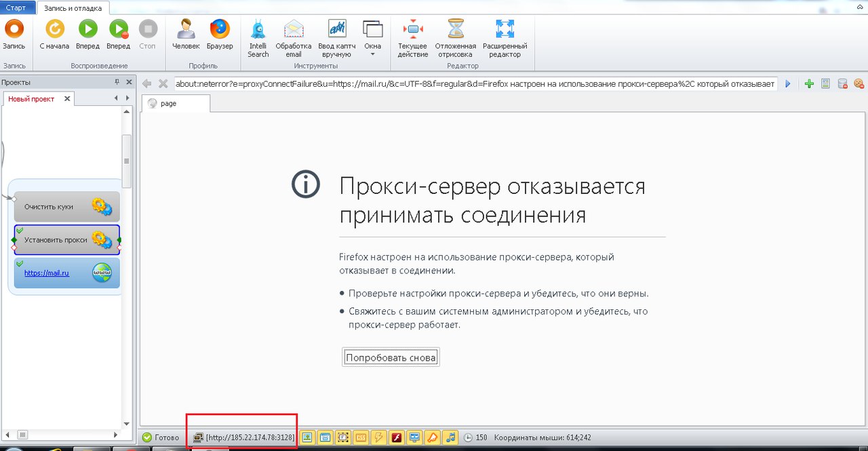Launch the Intelli Search tool

[x=258, y=39]
